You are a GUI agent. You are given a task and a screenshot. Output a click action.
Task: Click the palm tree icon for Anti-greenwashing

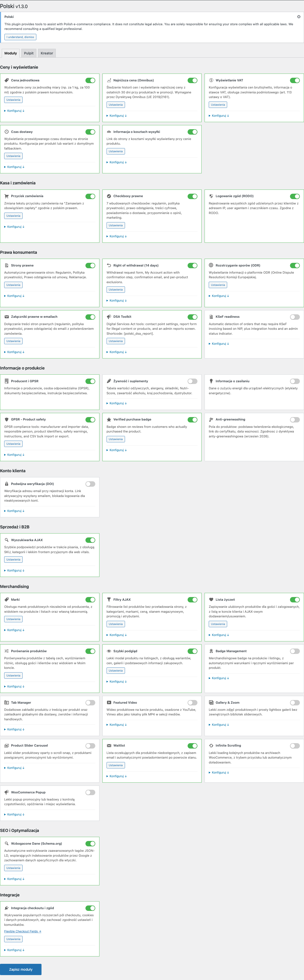[211, 419]
